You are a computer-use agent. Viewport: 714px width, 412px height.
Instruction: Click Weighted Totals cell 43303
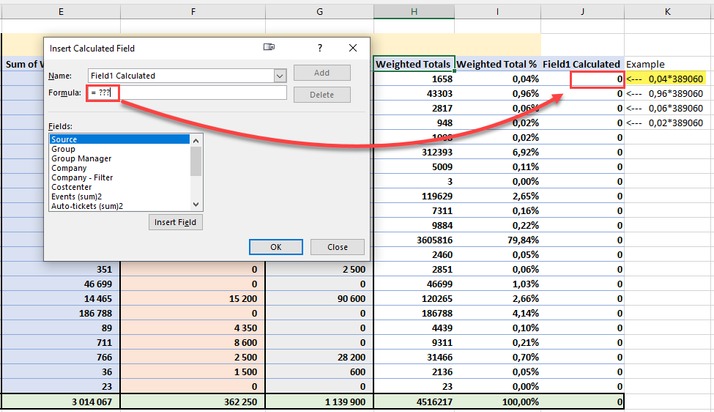[414, 94]
